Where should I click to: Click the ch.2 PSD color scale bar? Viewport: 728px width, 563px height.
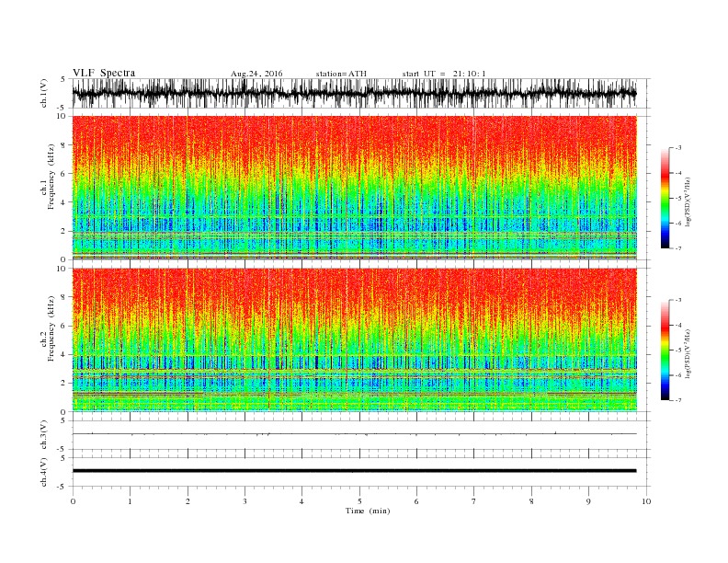point(665,350)
